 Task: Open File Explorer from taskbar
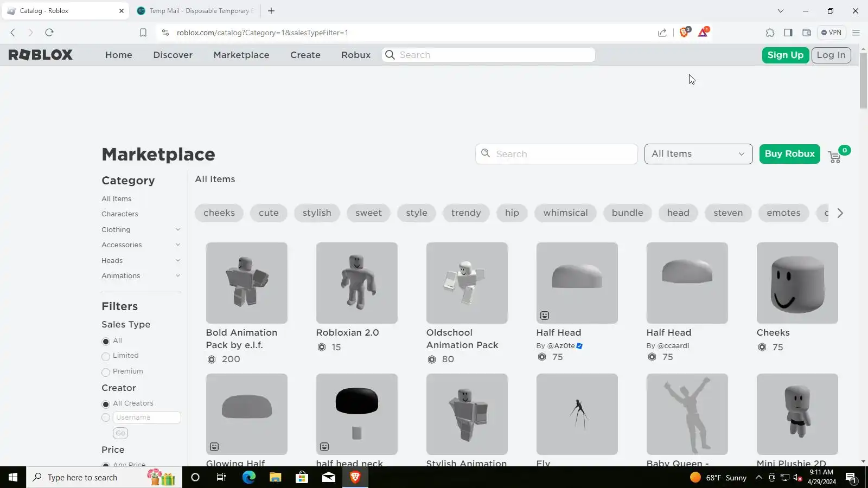coord(275,477)
